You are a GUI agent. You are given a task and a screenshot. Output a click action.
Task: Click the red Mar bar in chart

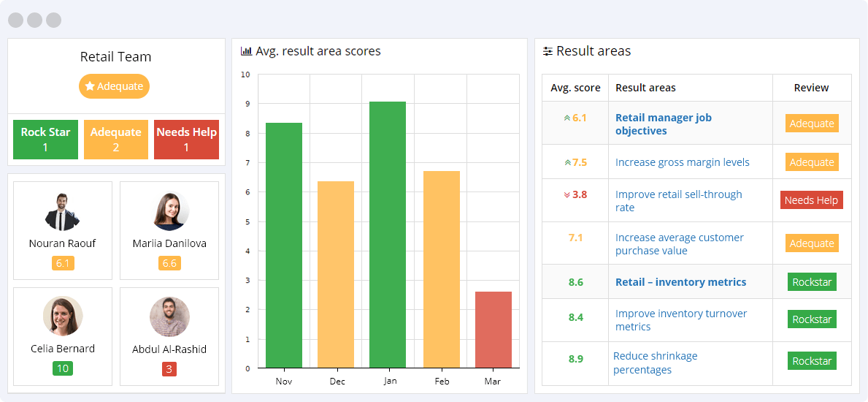coord(493,330)
